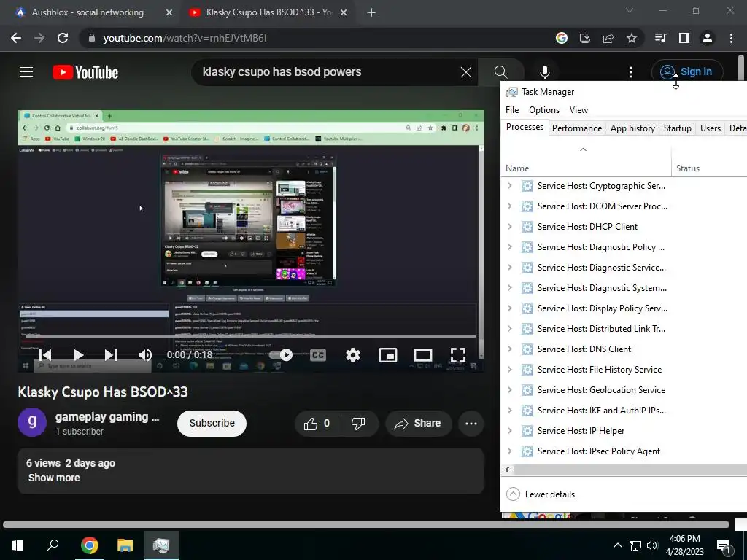
Task: Open the Chrome profile avatar icon
Action: [708, 38]
